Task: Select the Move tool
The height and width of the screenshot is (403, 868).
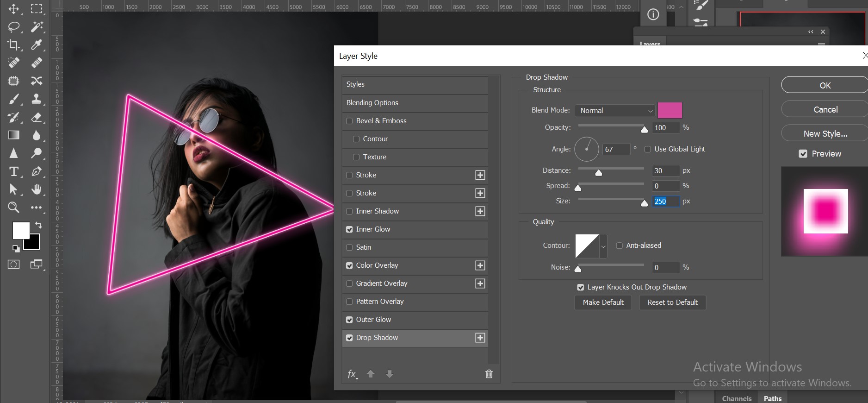Action: point(13,9)
